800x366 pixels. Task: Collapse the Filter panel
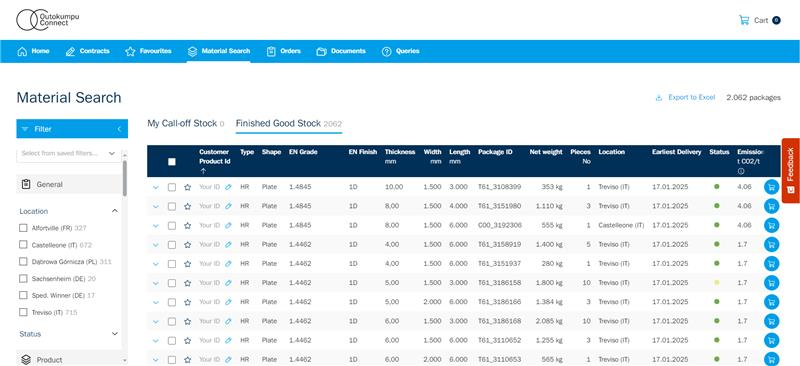(x=119, y=129)
